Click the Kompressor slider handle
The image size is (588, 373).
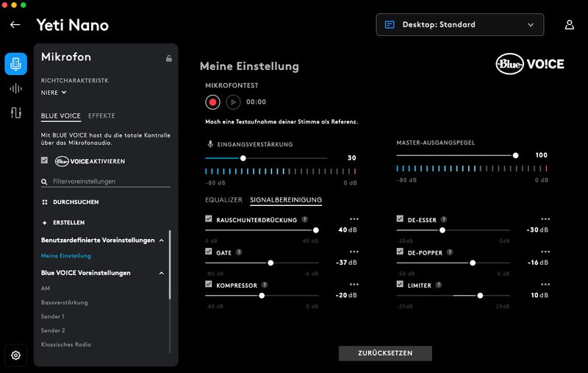point(262,296)
